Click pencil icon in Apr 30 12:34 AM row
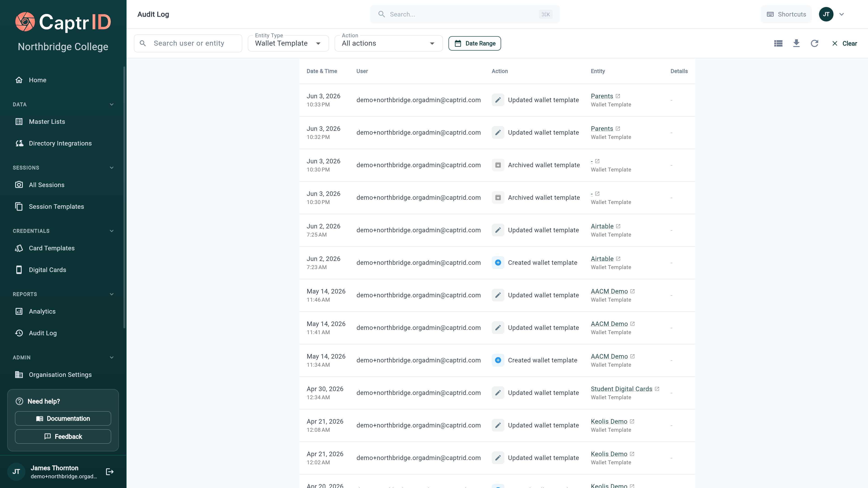The image size is (868, 488). point(498,393)
